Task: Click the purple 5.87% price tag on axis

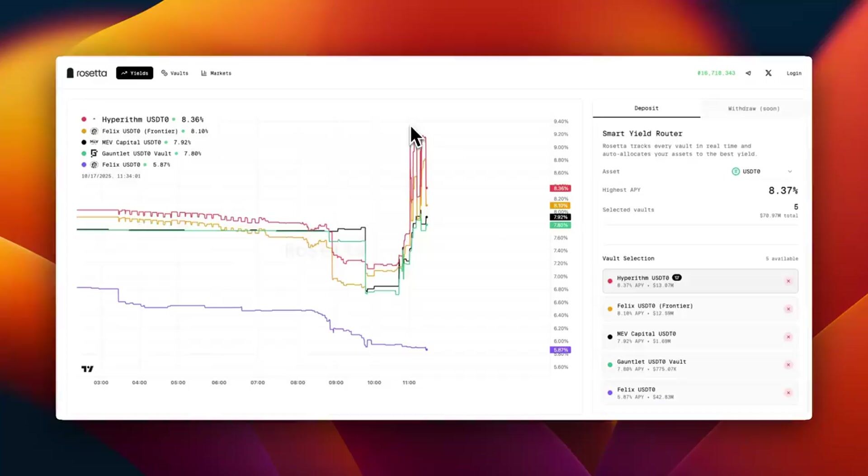Action: pos(561,350)
